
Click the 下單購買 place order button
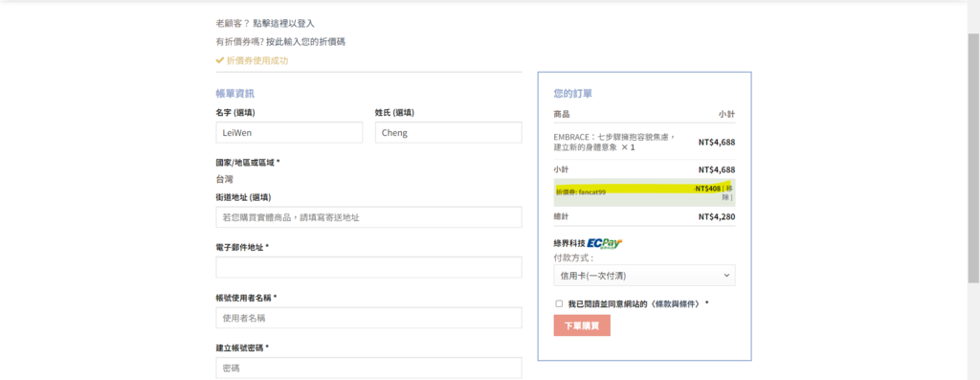(x=582, y=325)
